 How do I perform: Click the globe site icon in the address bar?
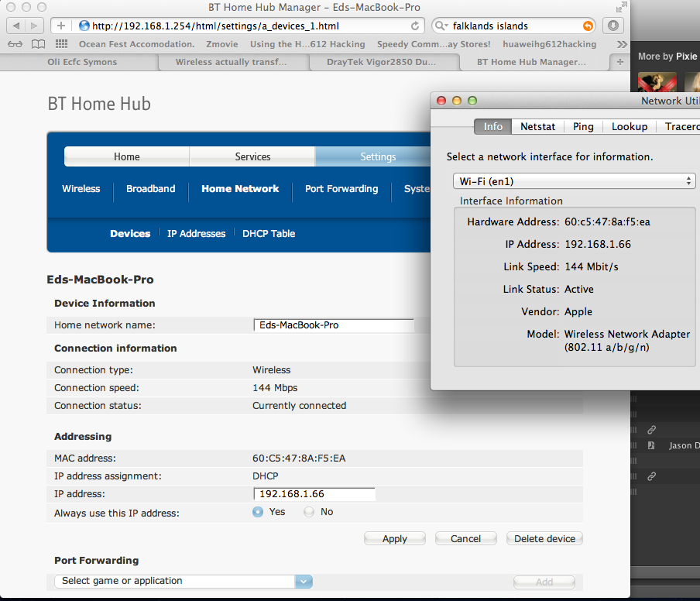click(x=84, y=26)
